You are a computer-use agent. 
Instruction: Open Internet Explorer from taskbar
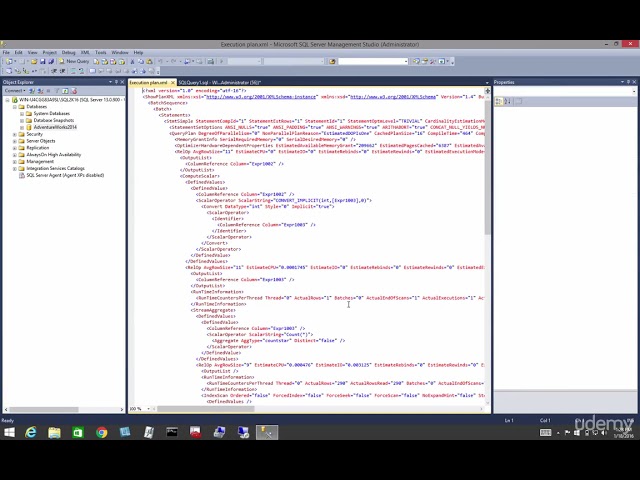31,432
